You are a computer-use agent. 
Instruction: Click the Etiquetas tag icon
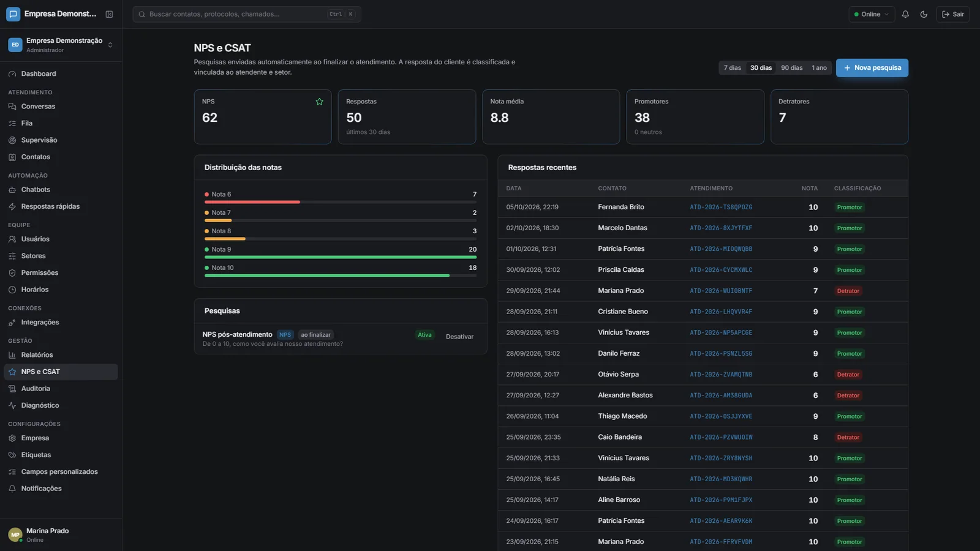[x=12, y=455]
